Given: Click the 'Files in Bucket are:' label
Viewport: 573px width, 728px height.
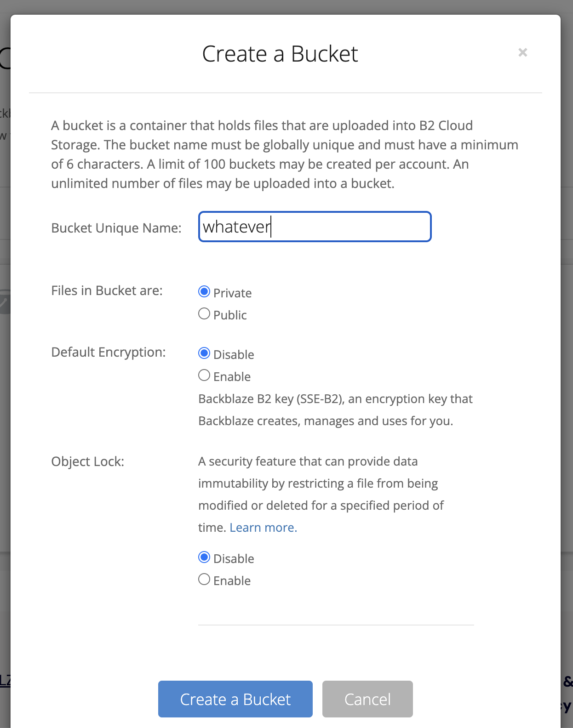Looking at the screenshot, I should pyautogui.click(x=107, y=290).
